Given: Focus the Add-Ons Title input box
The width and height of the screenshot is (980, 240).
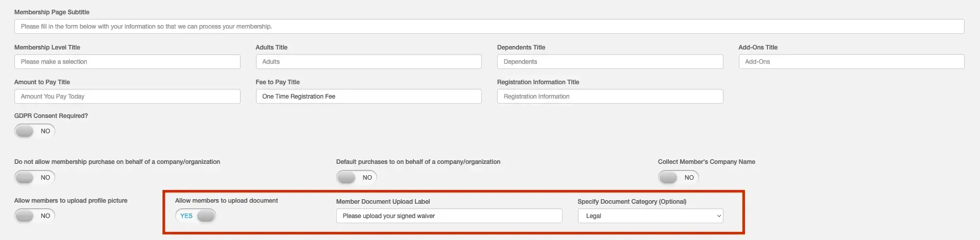Looking at the screenshot, I should point(852,62).
